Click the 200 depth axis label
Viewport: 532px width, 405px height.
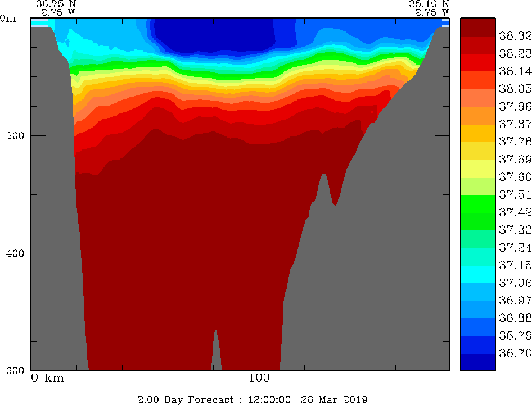pos(15,135)
